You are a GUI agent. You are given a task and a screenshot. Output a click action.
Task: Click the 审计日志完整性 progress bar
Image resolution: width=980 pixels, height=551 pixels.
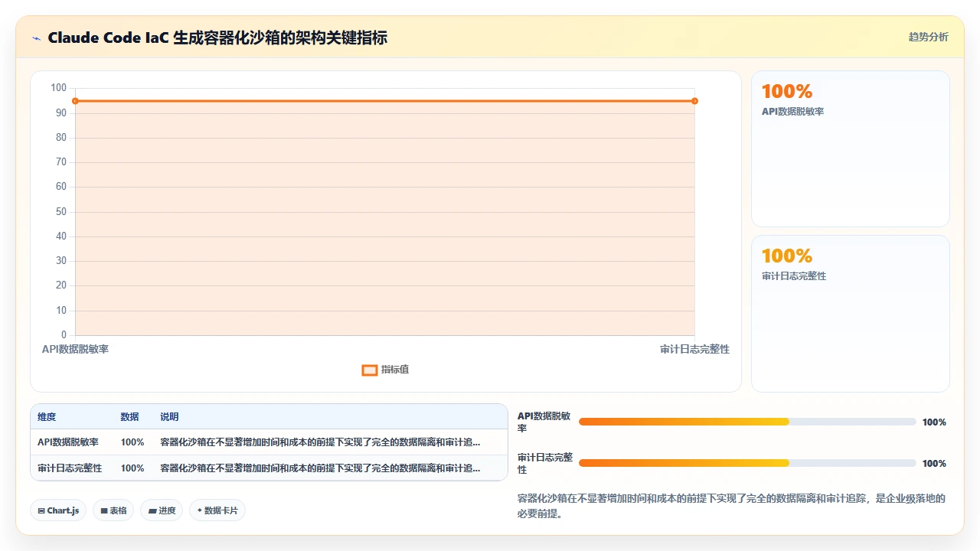click(x=747, y=463)
